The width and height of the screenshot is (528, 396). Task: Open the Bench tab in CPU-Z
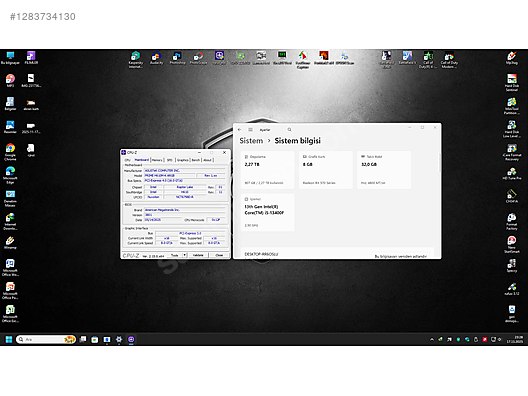pos(196,160)
